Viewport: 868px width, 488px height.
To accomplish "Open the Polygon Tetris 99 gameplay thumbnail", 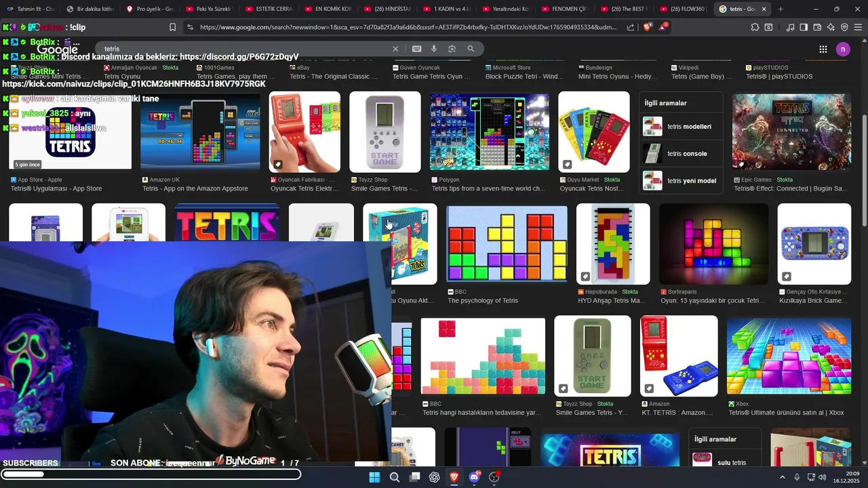I will tap(489, 131).
